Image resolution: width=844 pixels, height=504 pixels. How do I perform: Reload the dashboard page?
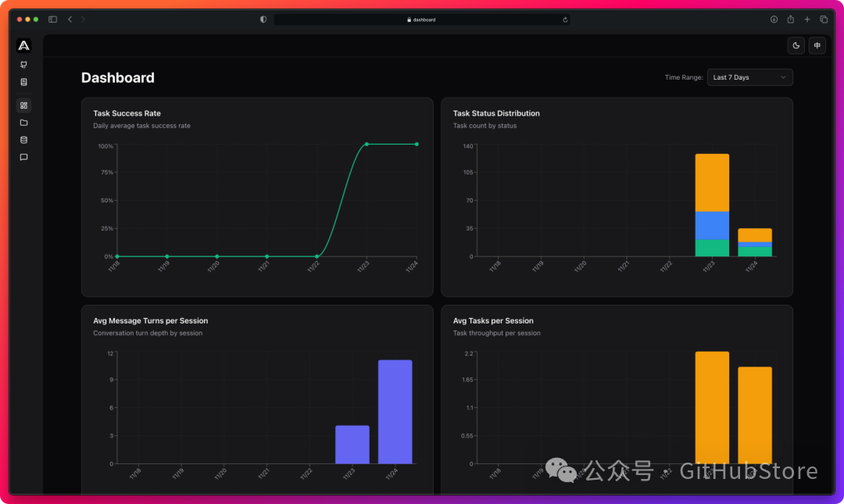tap(565, 20)
